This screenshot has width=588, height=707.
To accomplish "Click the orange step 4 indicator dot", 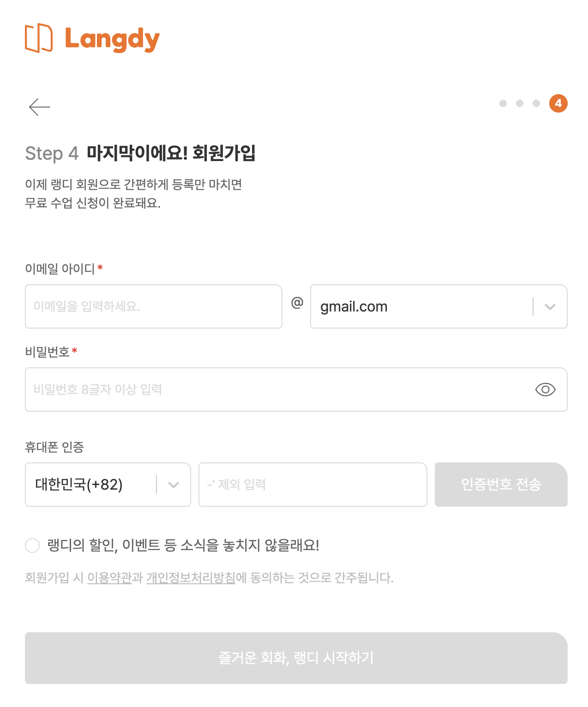I will coord(558,103).
